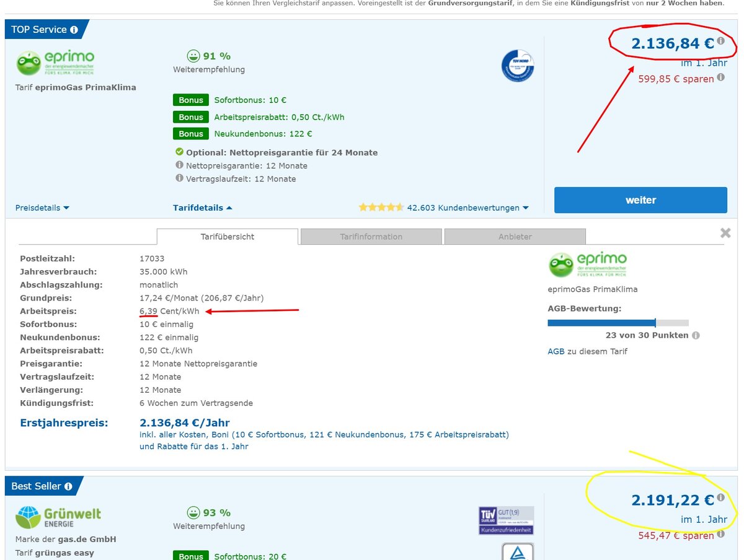The height and width of the screenshot is (560, 744).
Task: Click the smiley icon beside 93 %
Action: (x=193, y=512)
